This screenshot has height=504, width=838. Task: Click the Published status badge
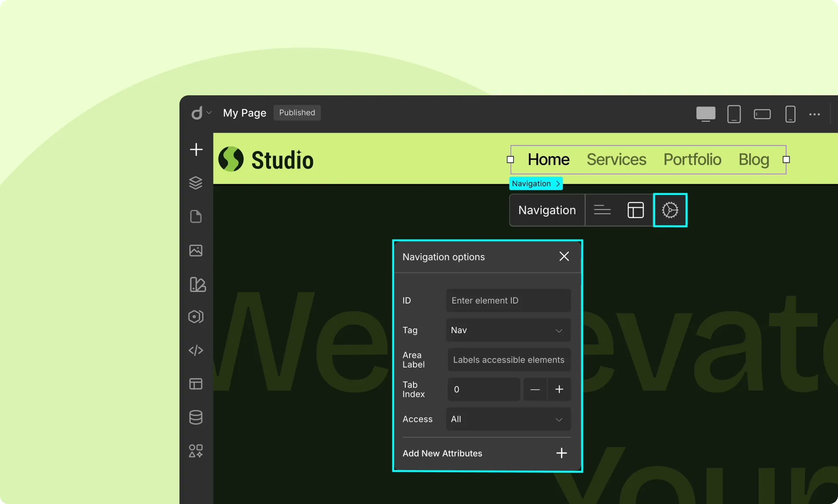(297, 112)
